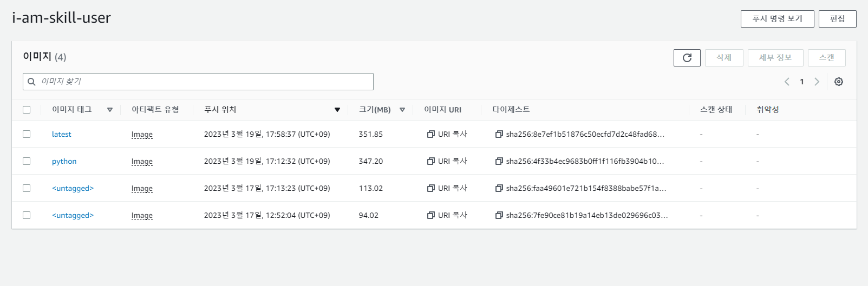Click Image artifact type in python row

click(142, 162)
